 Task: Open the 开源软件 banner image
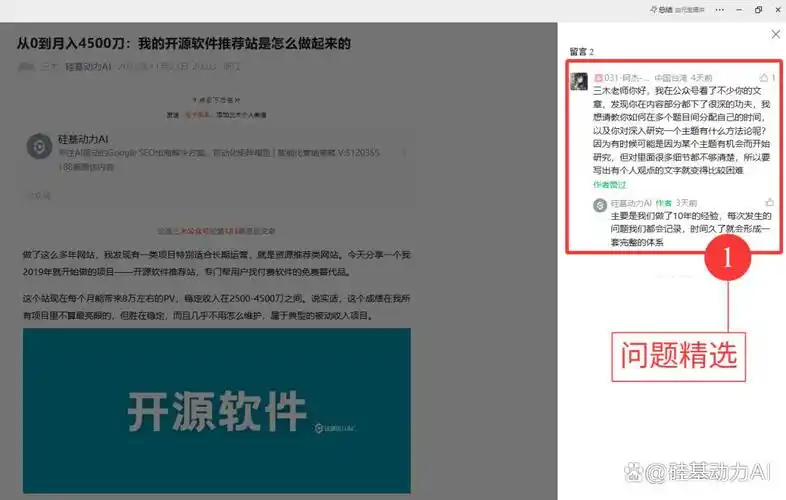(x=217, y=411)
